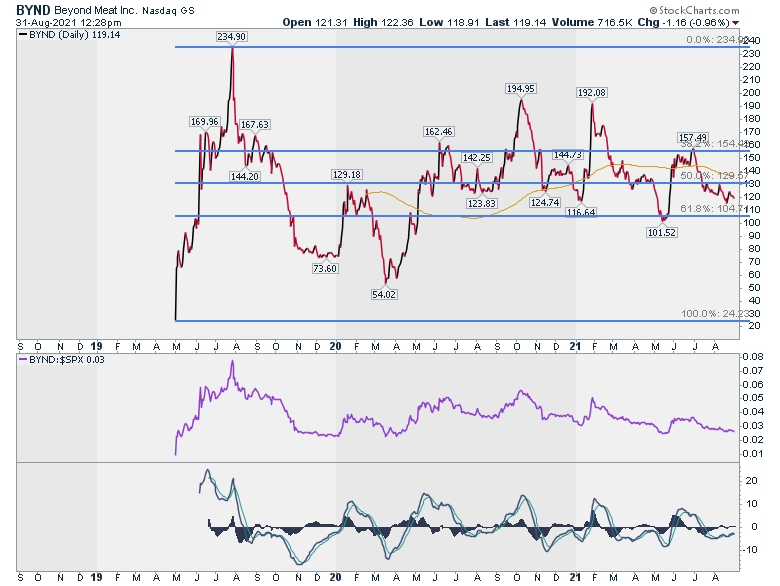Click the 129.18 price label
The height and width of the screenshot is (586, 780).
(x=347, y=175)
